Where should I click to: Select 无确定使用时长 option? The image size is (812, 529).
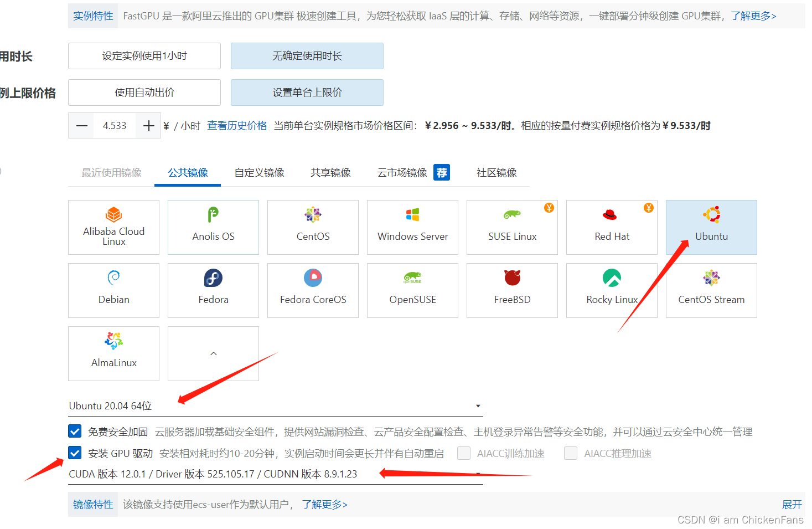[307, 56]
